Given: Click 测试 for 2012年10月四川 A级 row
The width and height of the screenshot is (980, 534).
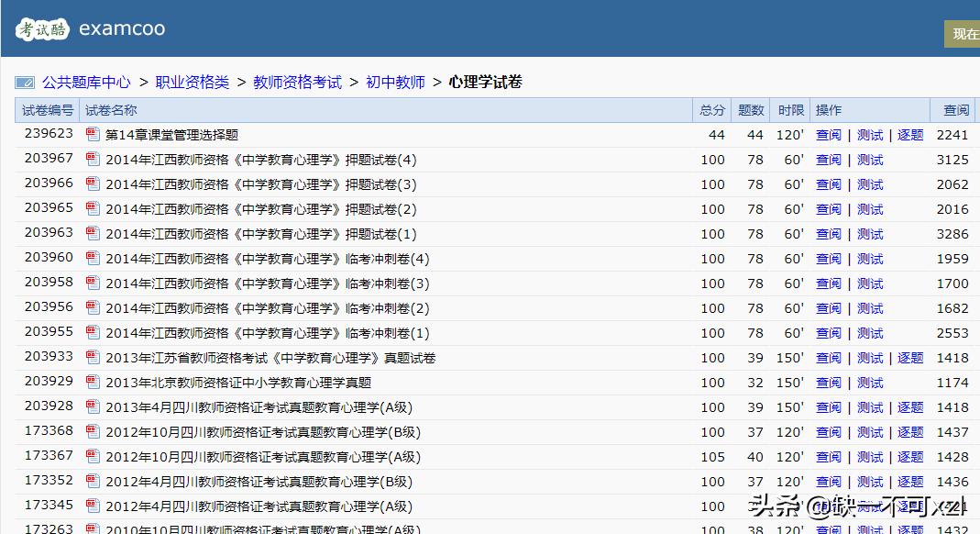Looking at the screenshot, I should tap(870, 458).
